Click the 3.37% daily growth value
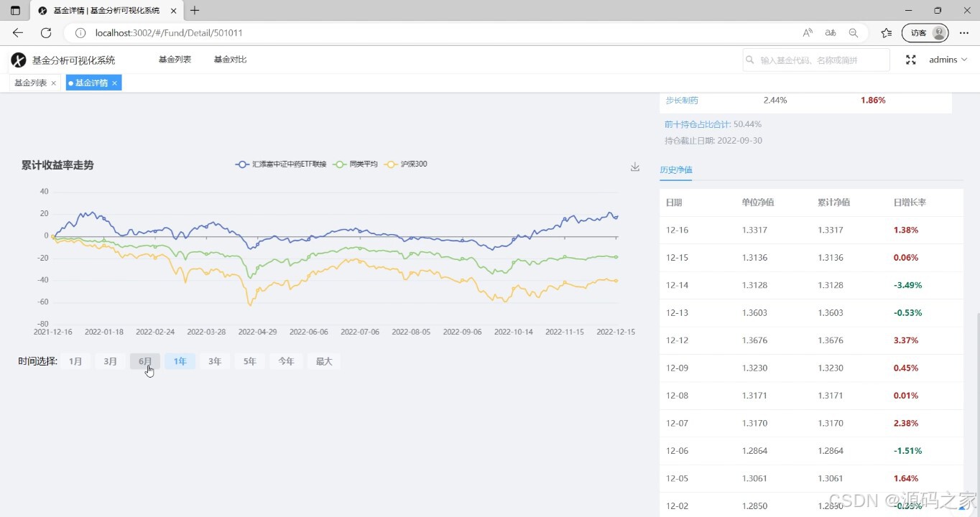Viewport: 980px width, 517px height. point(906,340)
